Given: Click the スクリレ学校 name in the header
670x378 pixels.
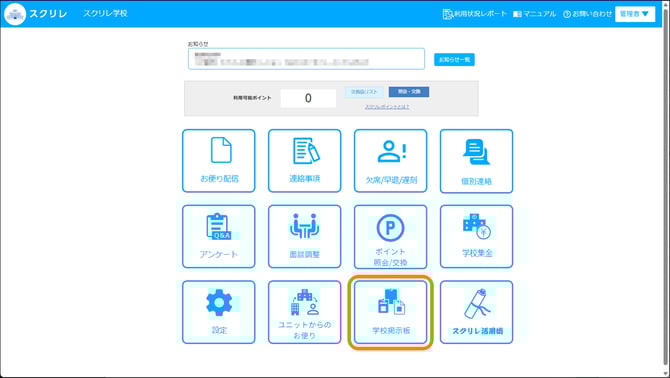Looking at the screenshot, I should pyautogui.click(x=105, y=13).
